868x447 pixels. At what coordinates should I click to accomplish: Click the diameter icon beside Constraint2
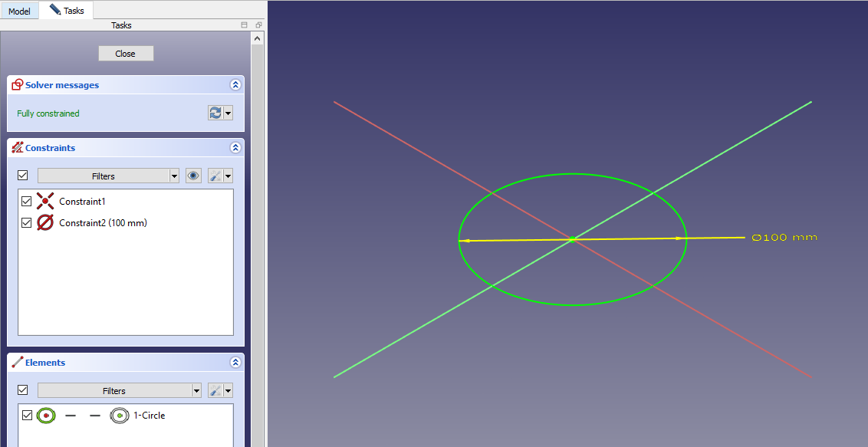45,223
